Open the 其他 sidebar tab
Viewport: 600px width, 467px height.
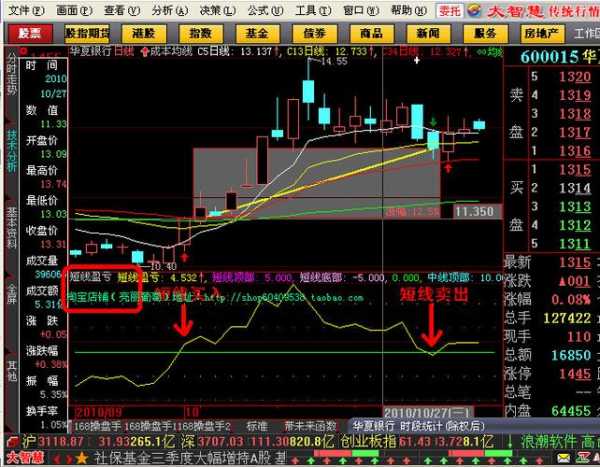(x=12, y=370)
